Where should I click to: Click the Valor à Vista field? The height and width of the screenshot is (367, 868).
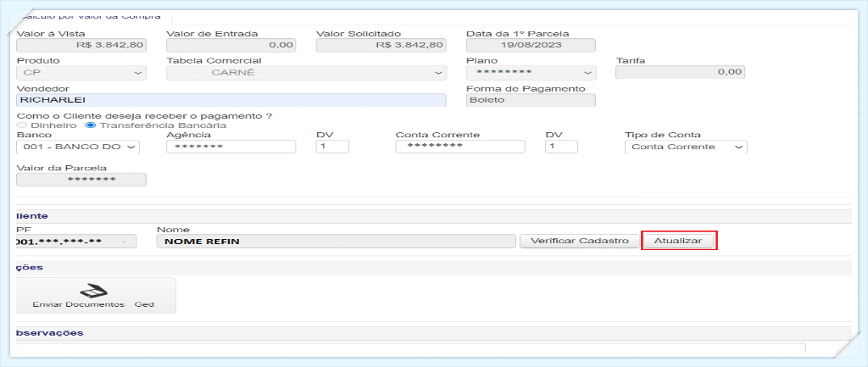pyautogui.click(x=81, y=46)
